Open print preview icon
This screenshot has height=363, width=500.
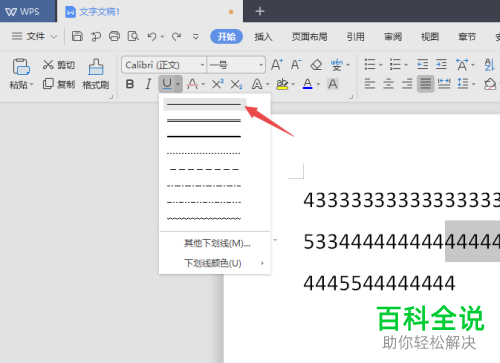pos(133,36)
